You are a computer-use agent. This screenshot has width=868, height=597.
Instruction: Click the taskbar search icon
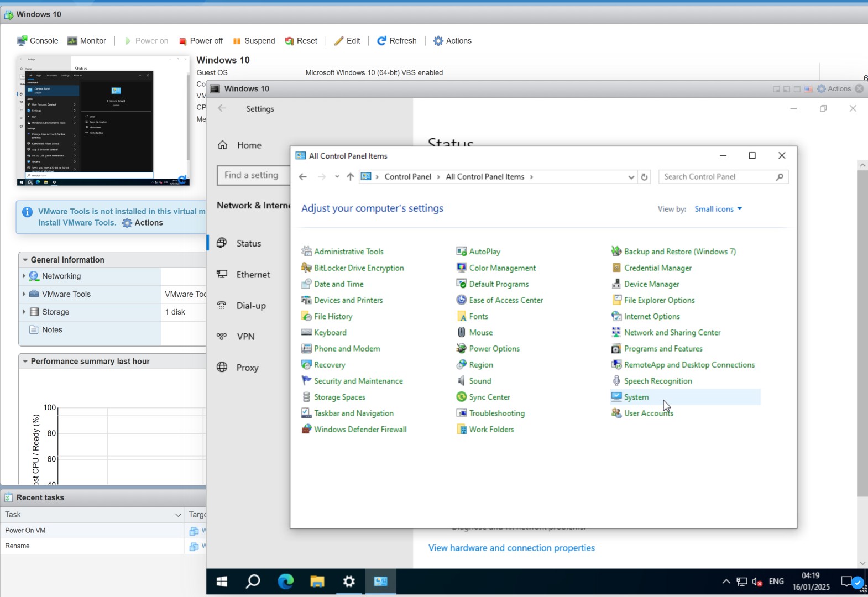click(x=253, y=582)
